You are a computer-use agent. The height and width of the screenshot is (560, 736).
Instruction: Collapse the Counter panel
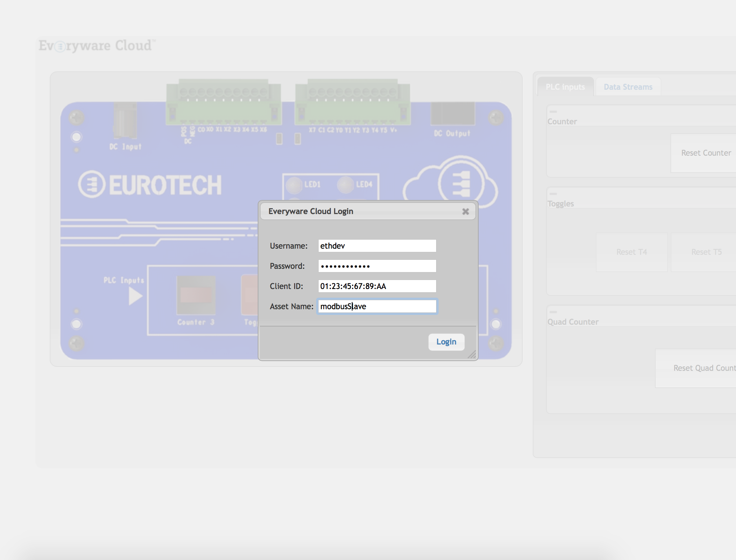click(x=553, y=112)
